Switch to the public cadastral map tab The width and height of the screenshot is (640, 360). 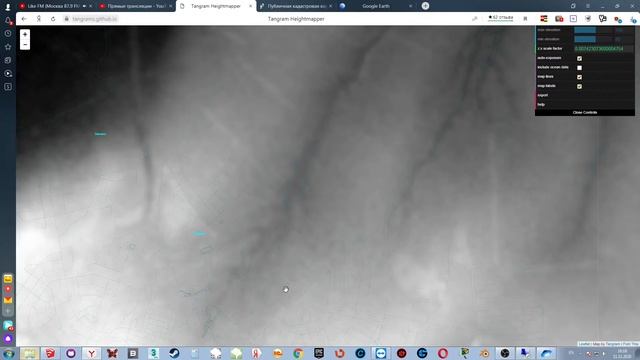click(296, 6)
